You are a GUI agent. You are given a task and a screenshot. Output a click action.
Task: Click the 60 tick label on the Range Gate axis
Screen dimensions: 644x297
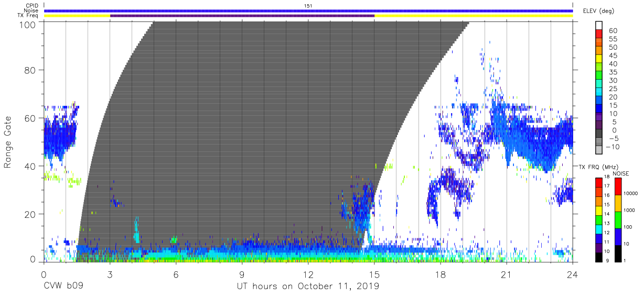point(30,118)
